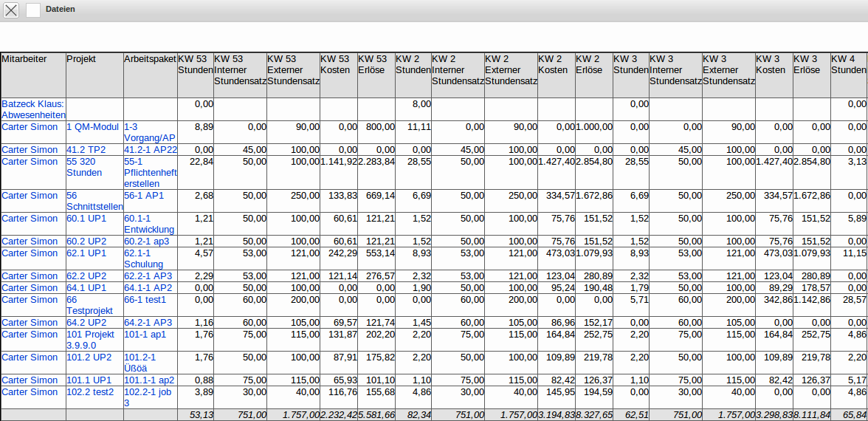This screenshot has width=868, height=421.
Task: Select project 102.2 test2
Action: tap(90, 392)
